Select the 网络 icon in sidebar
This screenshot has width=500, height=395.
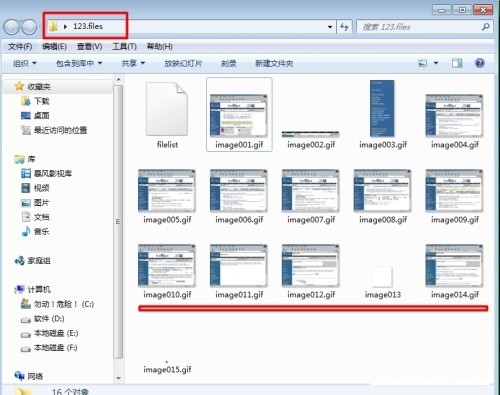pos(19,376)
